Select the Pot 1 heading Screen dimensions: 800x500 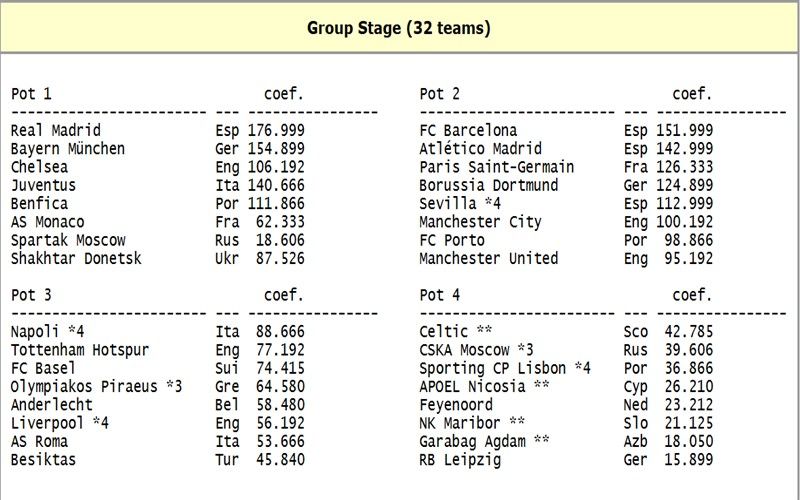click(x=31, y=94)
